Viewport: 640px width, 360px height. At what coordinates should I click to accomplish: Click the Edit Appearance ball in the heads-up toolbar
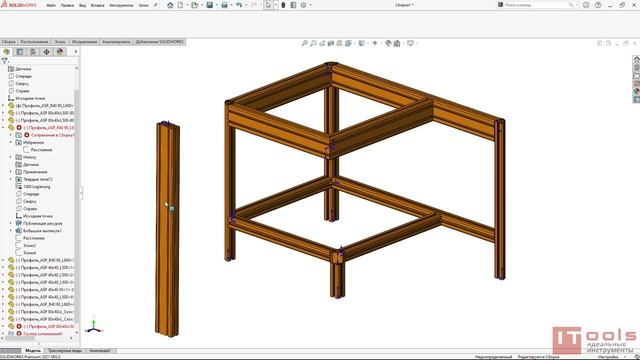click(388, 43)
